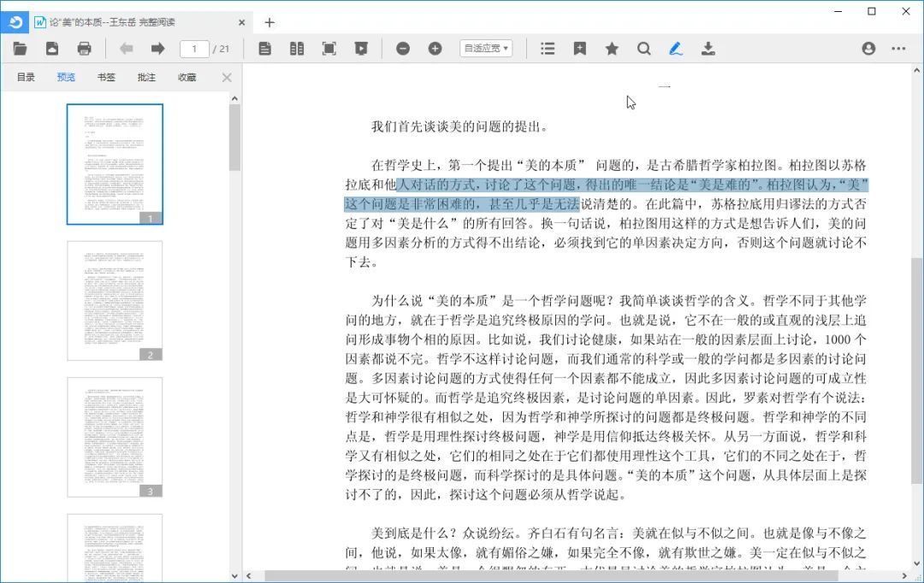
Task: Switch to single page view icon
Action: (x=265, y=49)
